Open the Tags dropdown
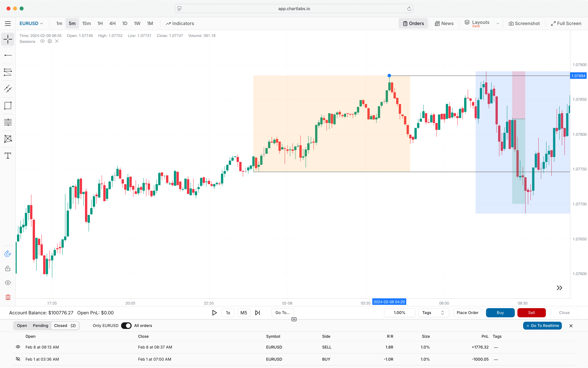This screenshot has width=588, height=368. coord(434,313)
